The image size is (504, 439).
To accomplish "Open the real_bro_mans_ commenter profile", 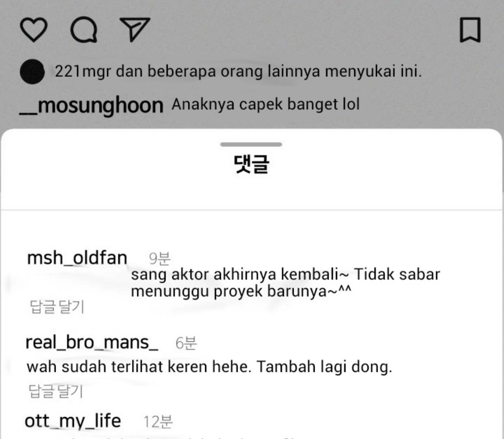I will pyautogui.click(x=92, y=342).
